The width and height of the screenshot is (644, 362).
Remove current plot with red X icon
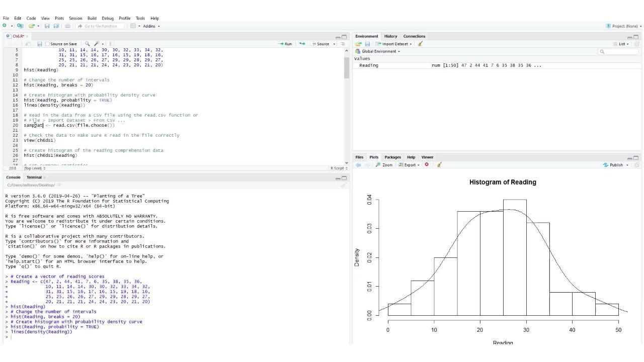[x=427, y=165]
